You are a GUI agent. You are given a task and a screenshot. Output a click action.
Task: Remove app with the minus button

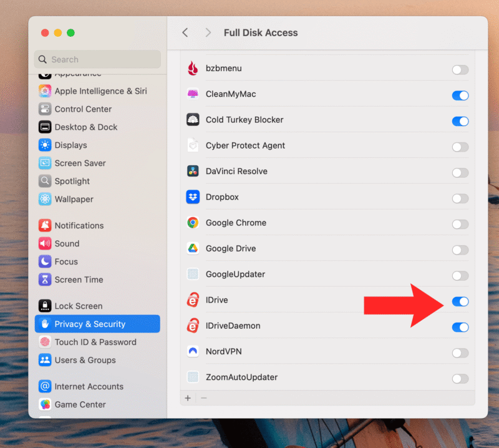(204, 398)
